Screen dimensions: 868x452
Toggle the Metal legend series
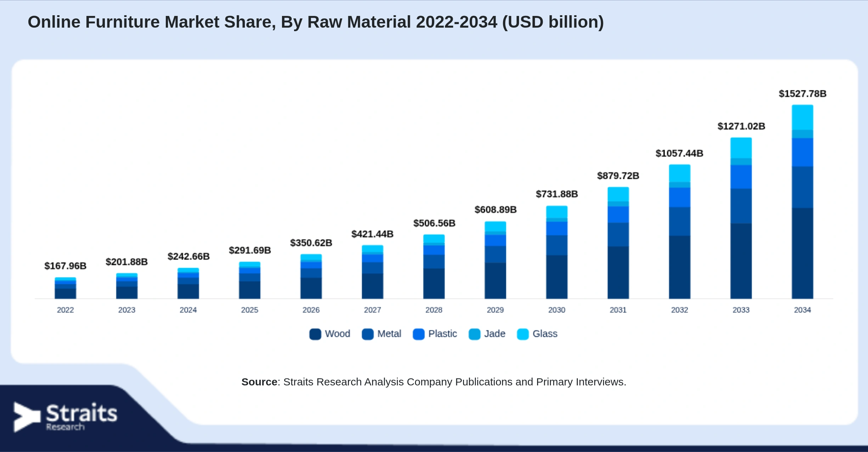tap(382, 334)
